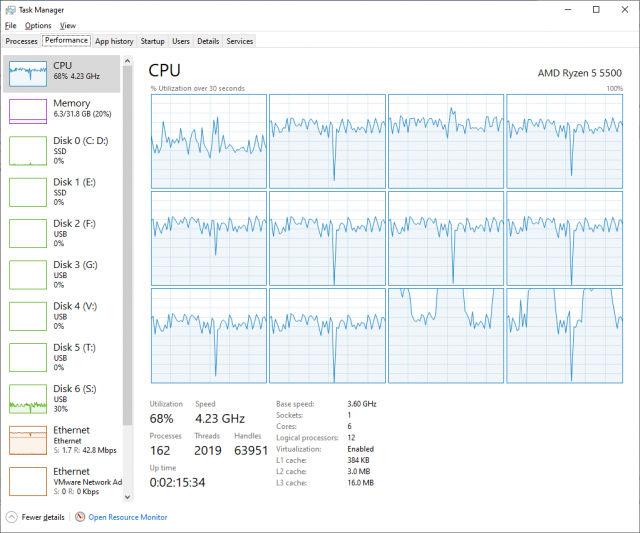640x533 pixels.
Task: Open the File menu
Action: [x=11, y=25]
